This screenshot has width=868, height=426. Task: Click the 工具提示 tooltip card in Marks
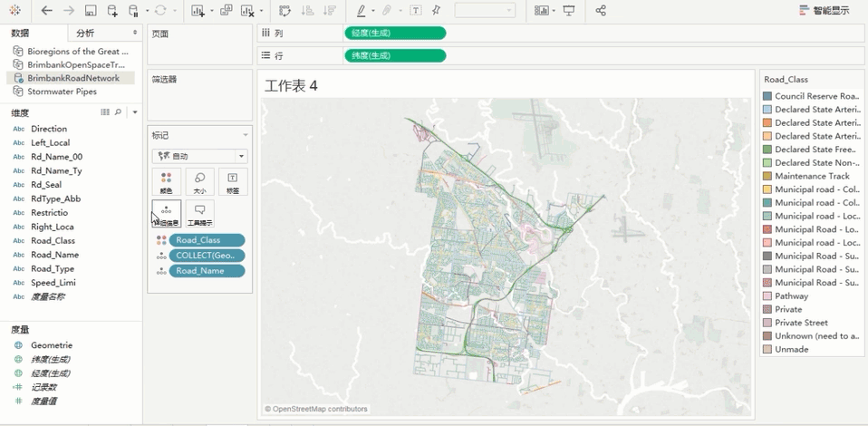[199, 214]
